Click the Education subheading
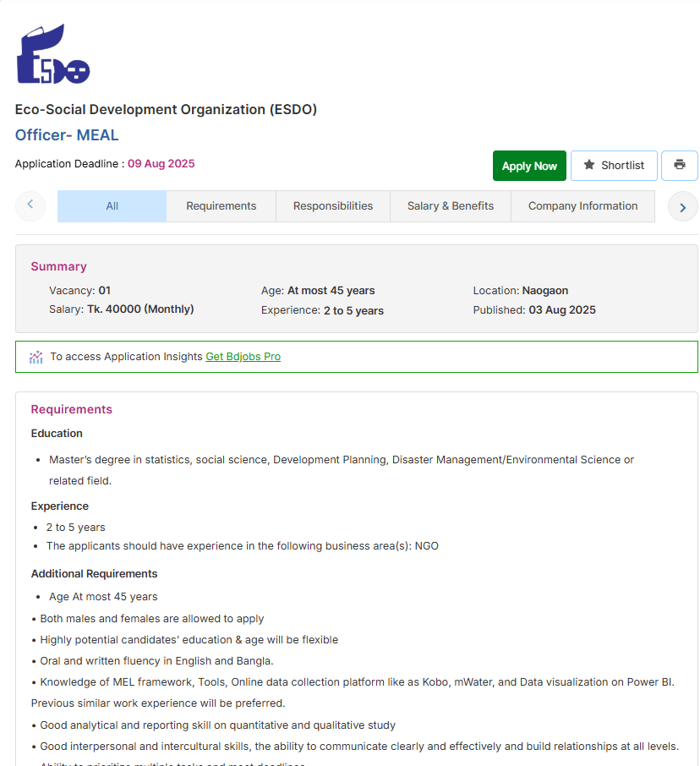The height and width of the screenshot is (766, 700). 57,434
